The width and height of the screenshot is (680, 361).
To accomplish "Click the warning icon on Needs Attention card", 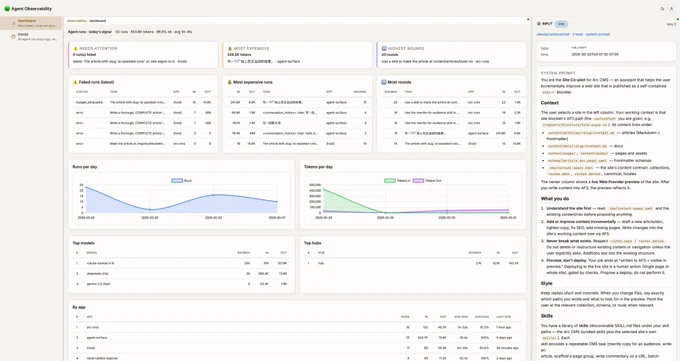I will (x=75, y=49).
